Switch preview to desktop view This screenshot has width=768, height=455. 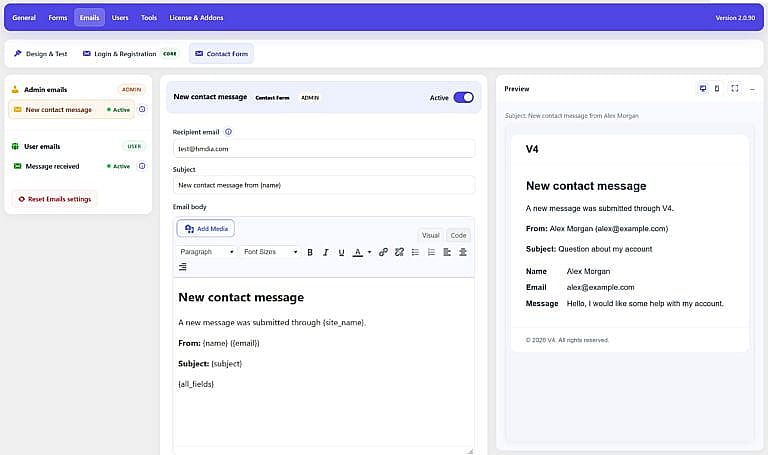[703, 89]
